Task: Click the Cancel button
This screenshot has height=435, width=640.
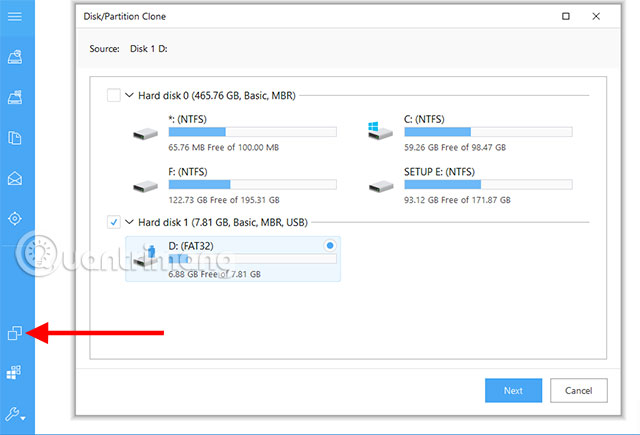Action: coord(579,391)
